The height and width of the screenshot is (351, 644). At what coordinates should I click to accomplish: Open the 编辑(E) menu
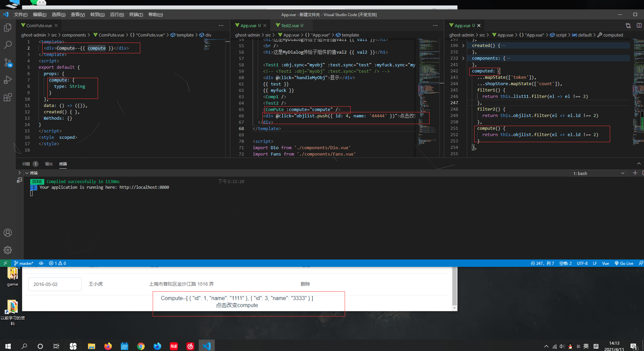[40, 14]
